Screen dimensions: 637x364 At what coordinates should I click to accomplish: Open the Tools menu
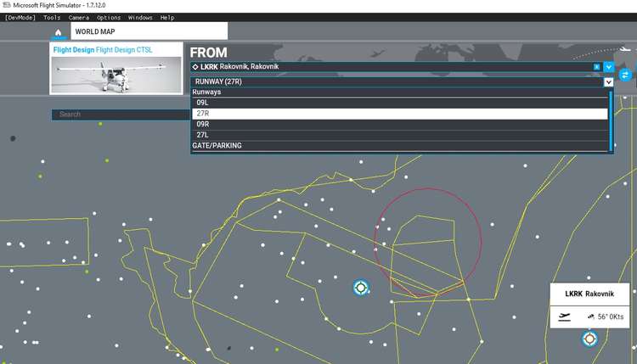pyautogui.click(x=52, y=18)
